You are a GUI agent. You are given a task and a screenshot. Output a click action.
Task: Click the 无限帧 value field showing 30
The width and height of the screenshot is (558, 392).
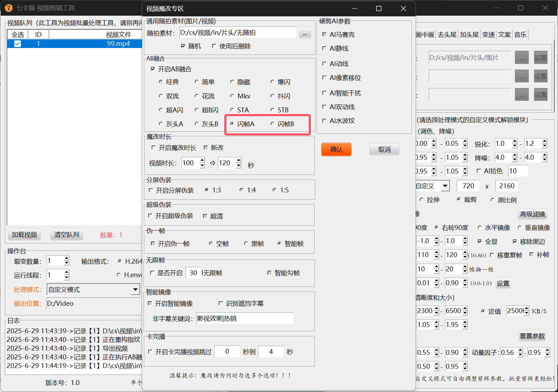(193, 273)
